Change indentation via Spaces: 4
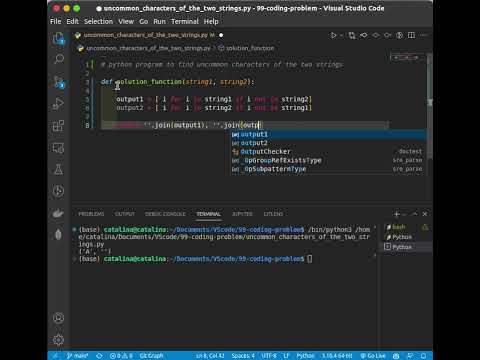 (x=243, y=356)
